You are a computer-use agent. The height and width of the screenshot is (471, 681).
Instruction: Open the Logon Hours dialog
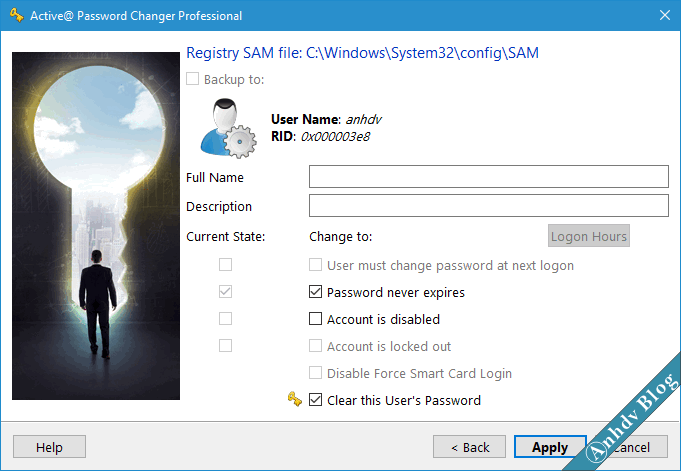click(x=588, y=236)
